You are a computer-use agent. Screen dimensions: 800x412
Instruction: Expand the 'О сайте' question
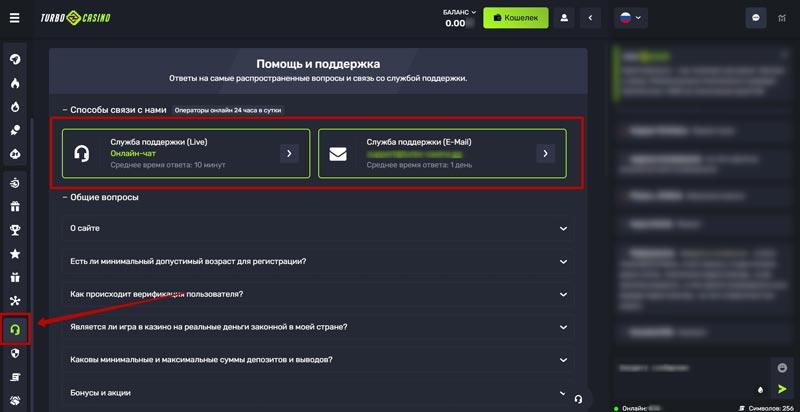click(x=316, y=228)
